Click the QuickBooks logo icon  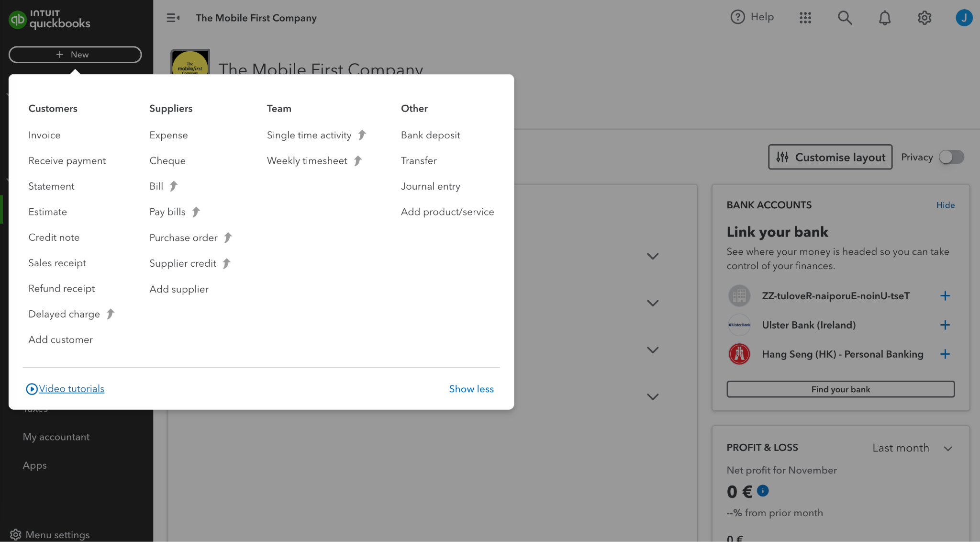click(17, 19)
